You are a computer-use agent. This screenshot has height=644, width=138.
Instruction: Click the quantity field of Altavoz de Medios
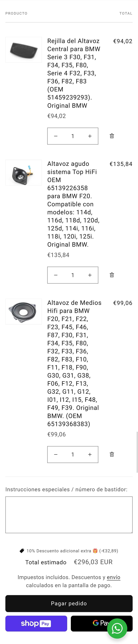pos(73,454)
